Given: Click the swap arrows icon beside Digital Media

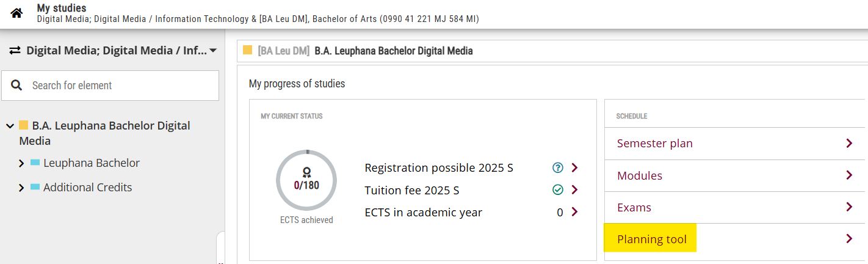Looking at the screenshot, I should [15, 51].
